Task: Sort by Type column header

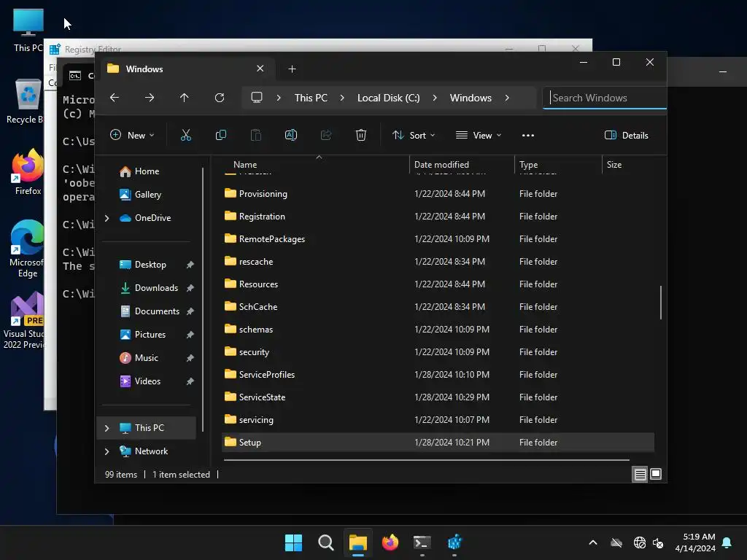Action: coord(558,165)
